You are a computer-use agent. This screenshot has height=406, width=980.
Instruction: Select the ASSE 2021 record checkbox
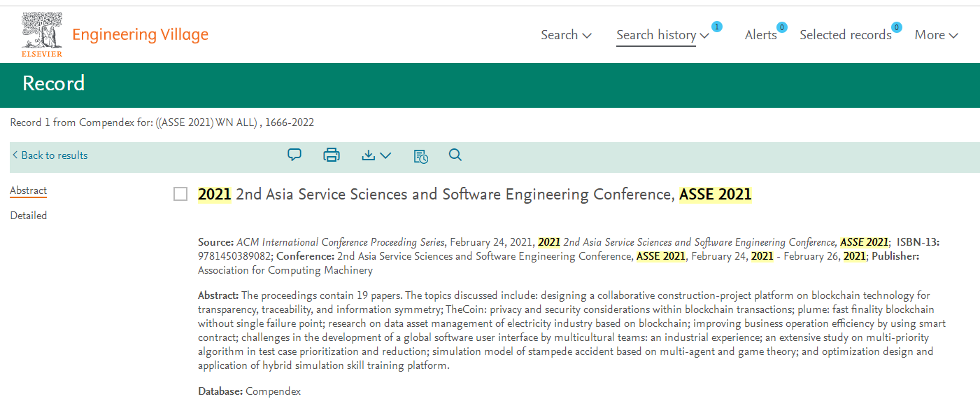click(180, 195)
